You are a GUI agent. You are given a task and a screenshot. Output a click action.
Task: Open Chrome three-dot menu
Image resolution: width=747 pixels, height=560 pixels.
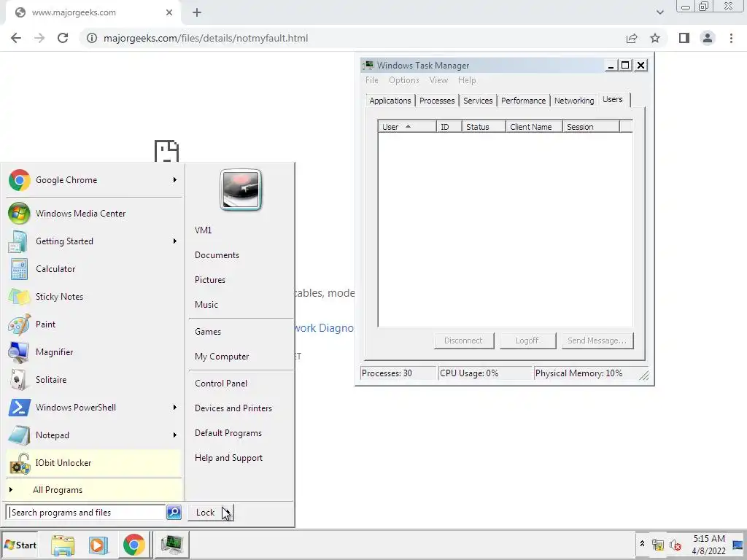[x=731, y=38]
